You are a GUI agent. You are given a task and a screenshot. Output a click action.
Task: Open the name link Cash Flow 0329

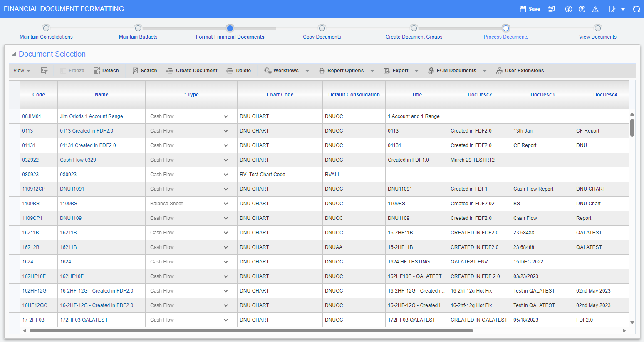coord(78,160)
